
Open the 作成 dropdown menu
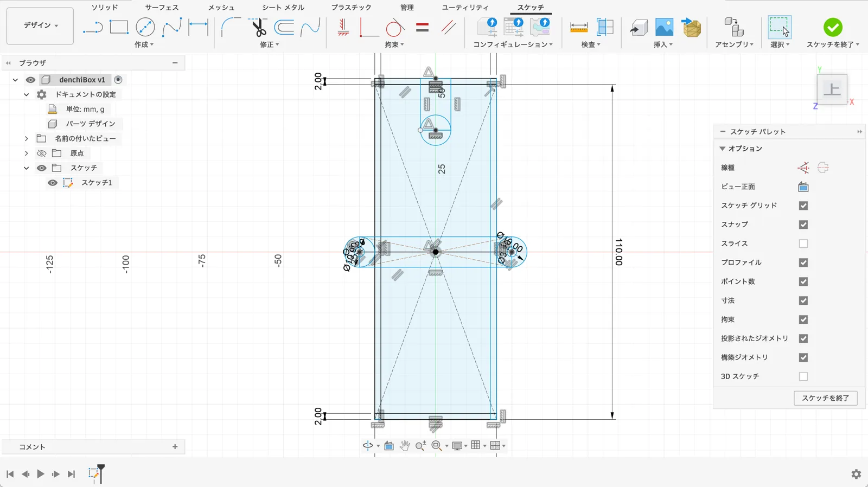[x=144, y=44]
